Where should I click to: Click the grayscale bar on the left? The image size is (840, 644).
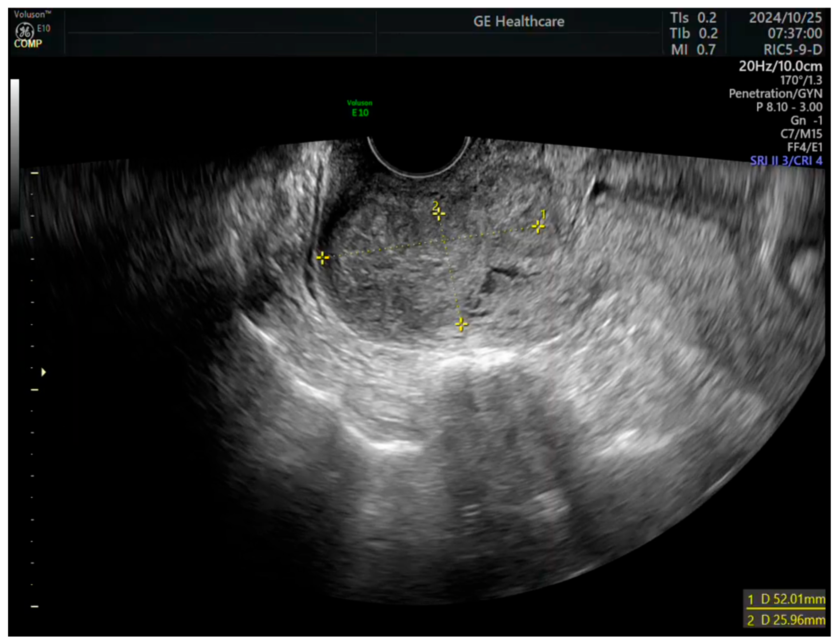[15, 153]
